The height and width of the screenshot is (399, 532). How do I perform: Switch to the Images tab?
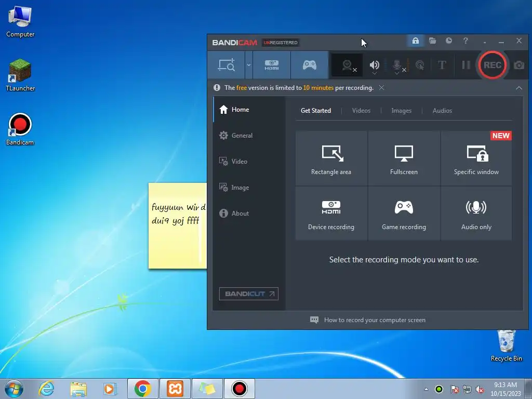401,111
